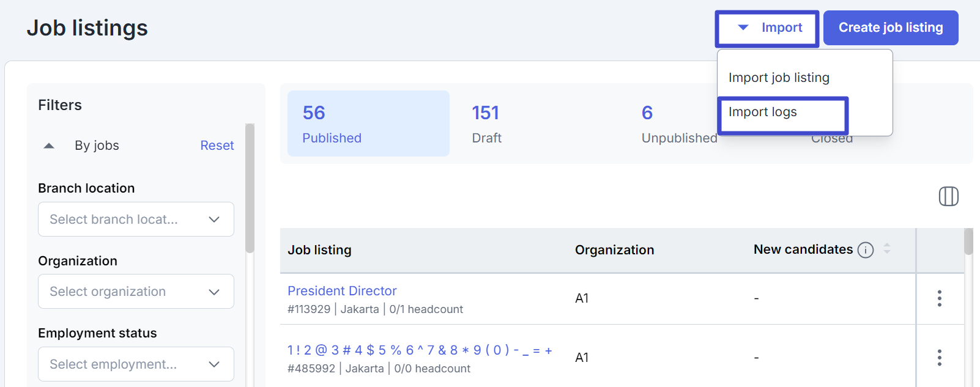
Task: Reset the By jobs filters
Action: [217, 146]
